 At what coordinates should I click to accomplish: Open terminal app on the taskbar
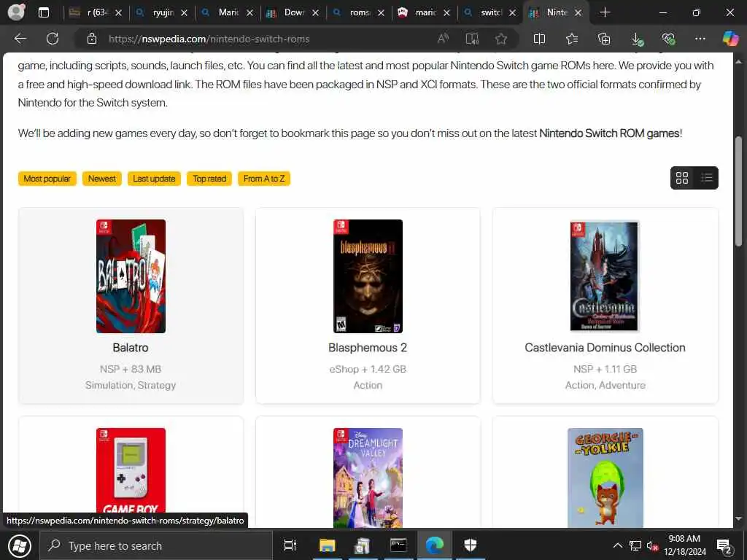pos(398,545)
